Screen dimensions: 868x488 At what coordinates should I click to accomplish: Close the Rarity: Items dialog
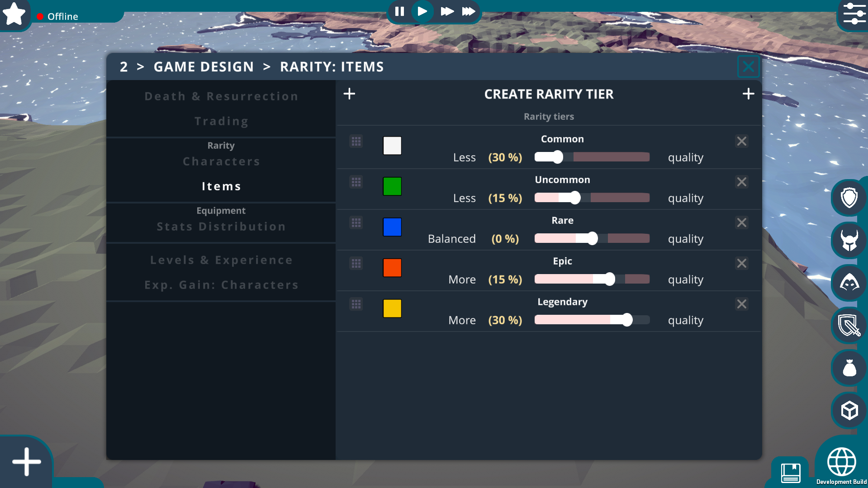click(749, 67)
